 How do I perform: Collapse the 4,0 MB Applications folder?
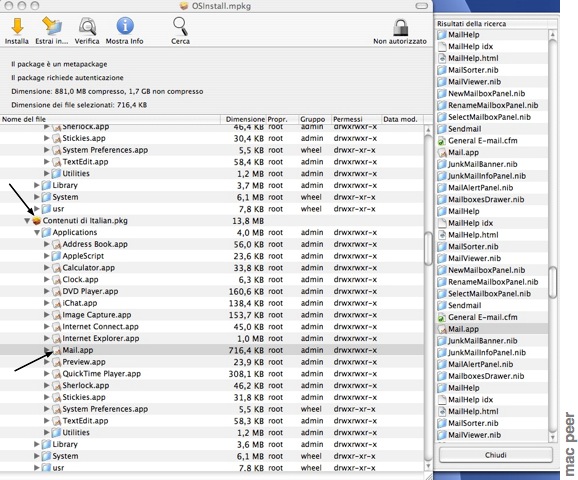coord(37,233)
